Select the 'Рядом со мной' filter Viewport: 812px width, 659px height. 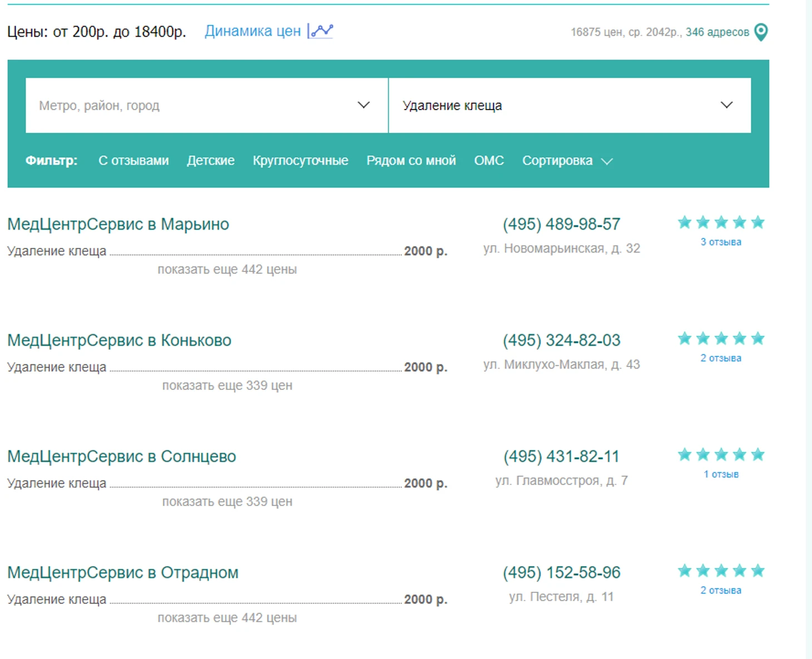pos(411,161)
